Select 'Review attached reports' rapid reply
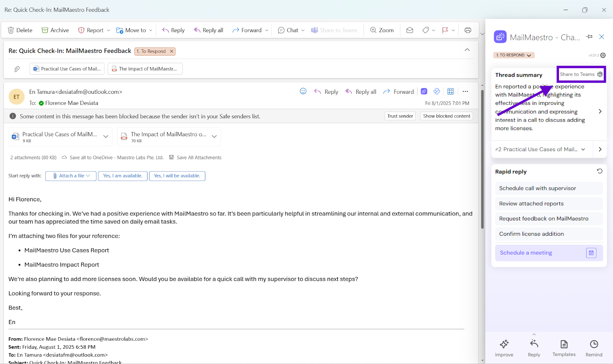The image size is (613, 364). [x=549, y=204]
